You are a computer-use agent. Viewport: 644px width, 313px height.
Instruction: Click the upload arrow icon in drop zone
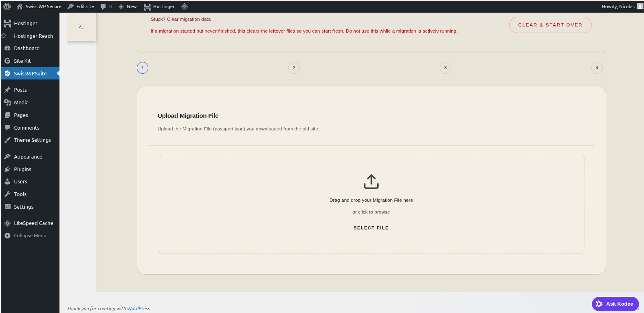click(371, 182)
